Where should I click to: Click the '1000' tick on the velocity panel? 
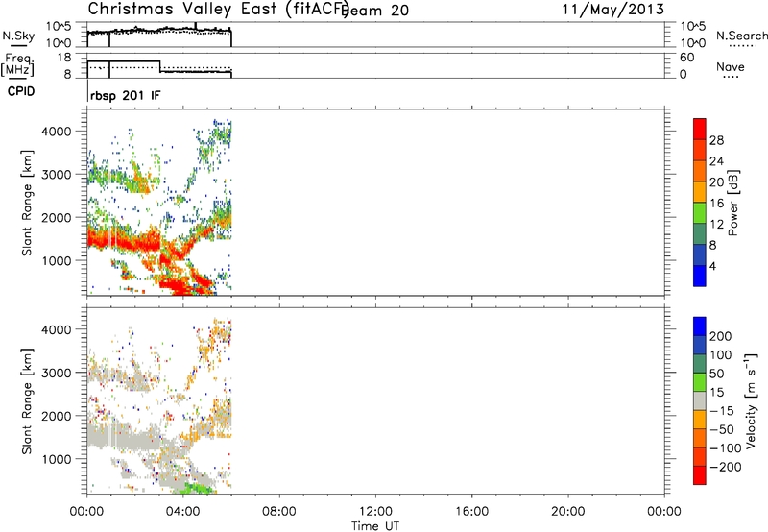(x=57, y=459)
